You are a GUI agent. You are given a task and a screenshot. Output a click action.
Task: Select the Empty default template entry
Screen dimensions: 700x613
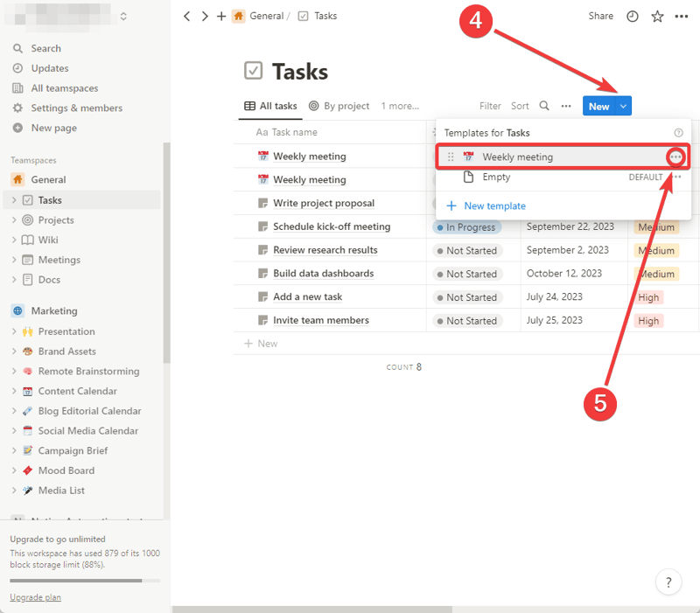point(497,177)
